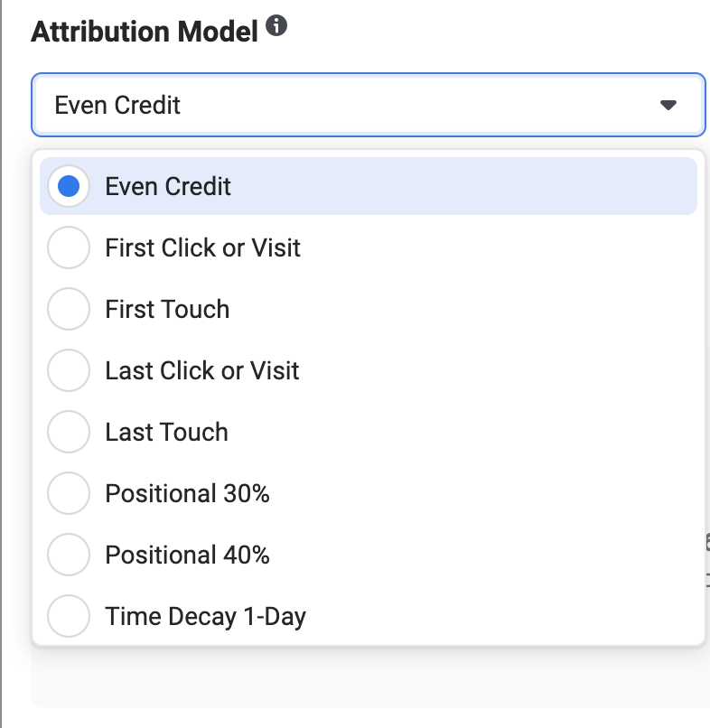The image size is (710, 728).
Task: Enable the Positional 40% radio button circle
Action: click(69, 555)
